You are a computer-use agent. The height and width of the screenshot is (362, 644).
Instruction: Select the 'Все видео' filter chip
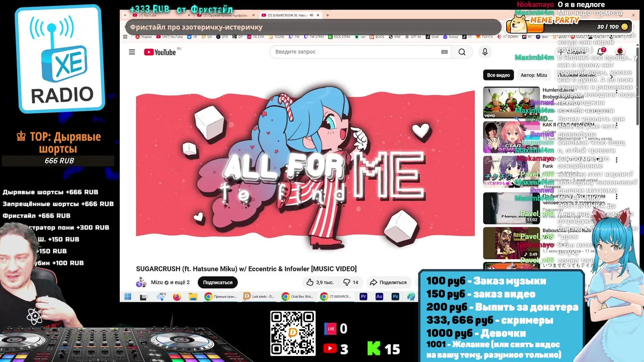[x=498, y=75]
